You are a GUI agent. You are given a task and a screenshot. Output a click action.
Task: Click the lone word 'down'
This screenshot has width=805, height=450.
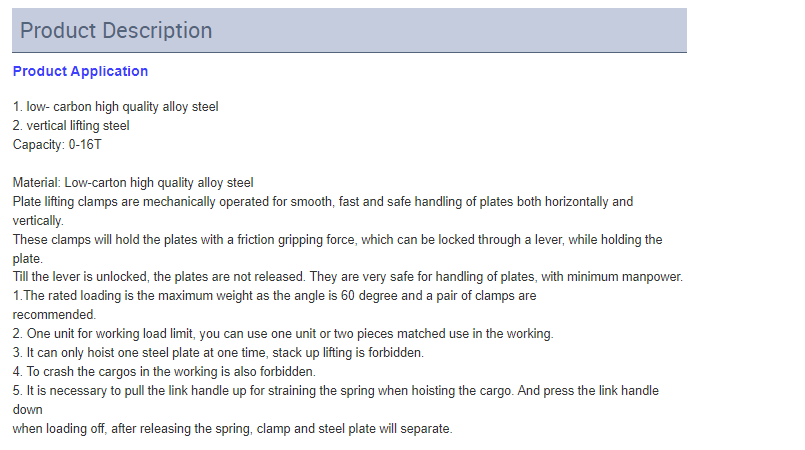click(x=28, y=409)
